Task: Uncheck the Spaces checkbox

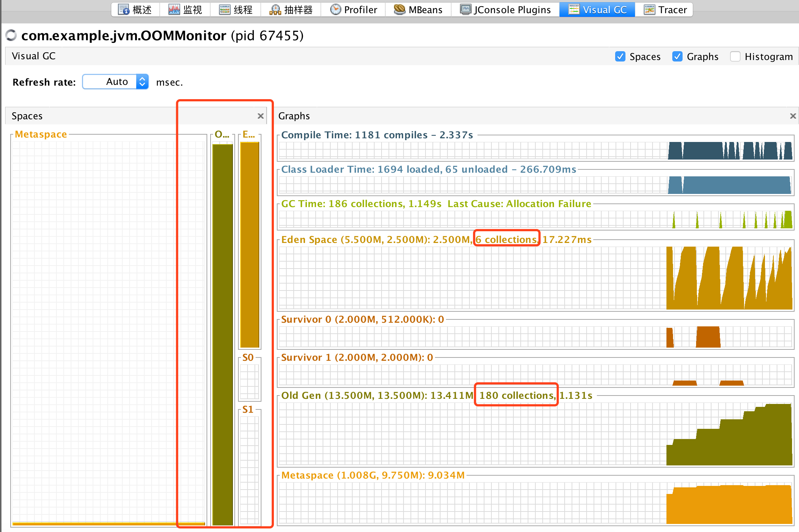Action: [x=620, y=56]
